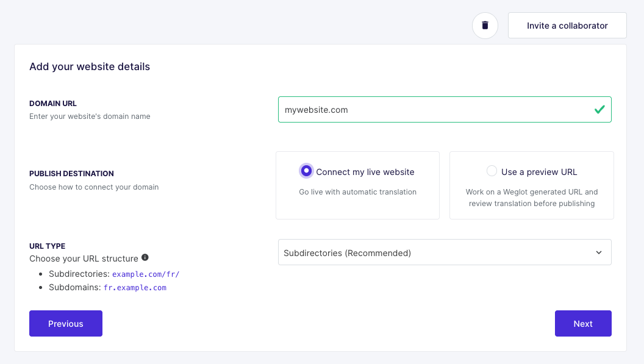Return using the Previous button

click(x=66, y=323)
